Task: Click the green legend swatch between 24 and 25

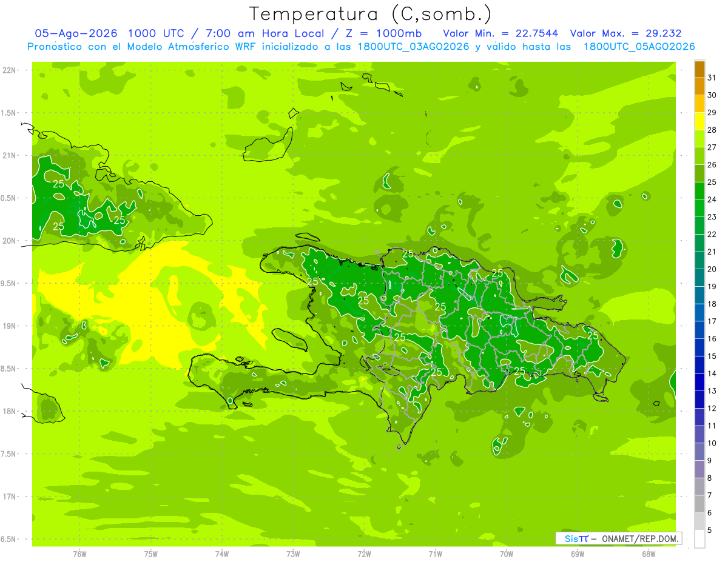Action: tap(699, 191)
